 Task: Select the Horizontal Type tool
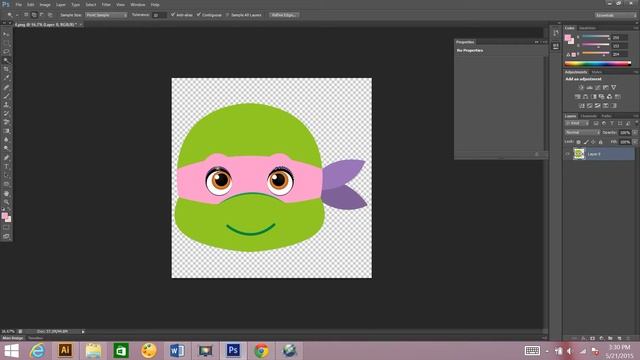6,167
